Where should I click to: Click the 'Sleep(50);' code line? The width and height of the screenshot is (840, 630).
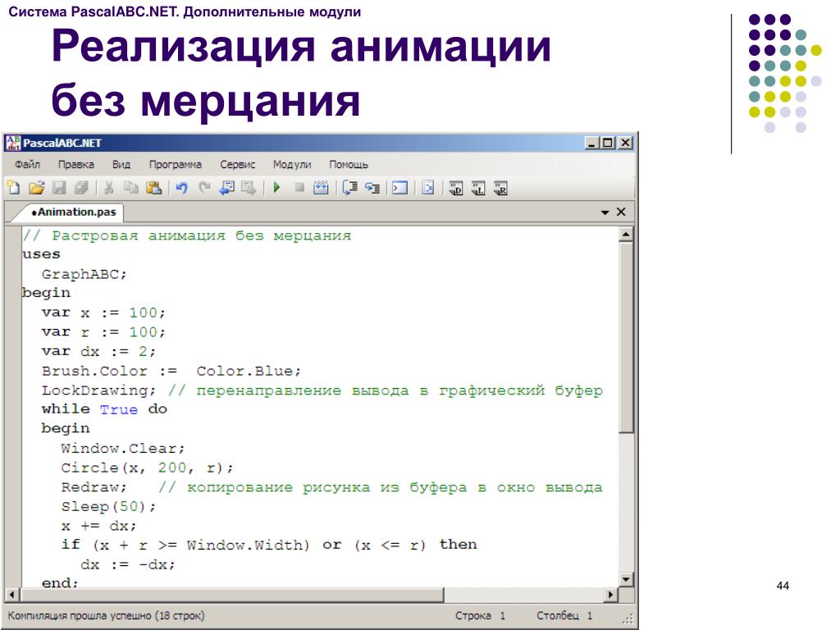pyautogui.click(x=108, y=507)
